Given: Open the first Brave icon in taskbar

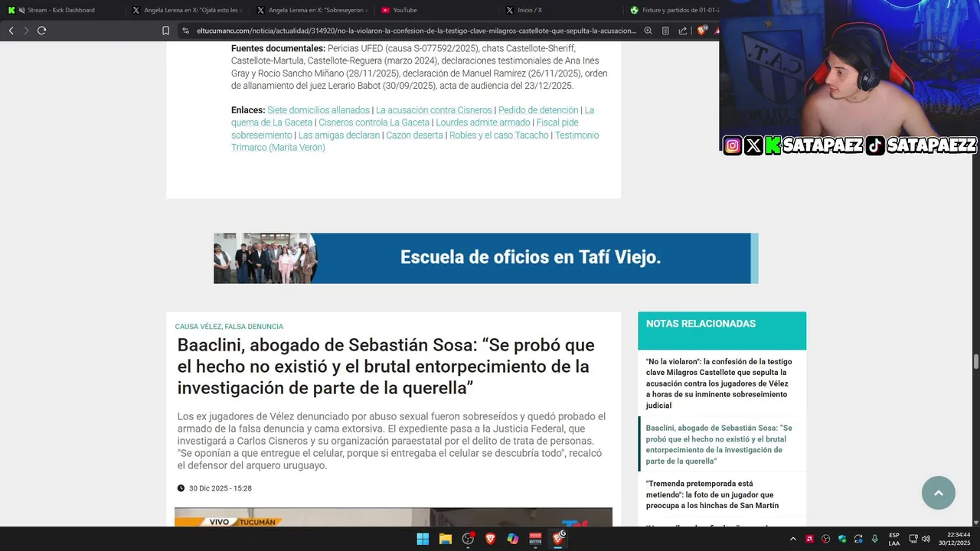Looking at the screenshot, I should (490, 539).
